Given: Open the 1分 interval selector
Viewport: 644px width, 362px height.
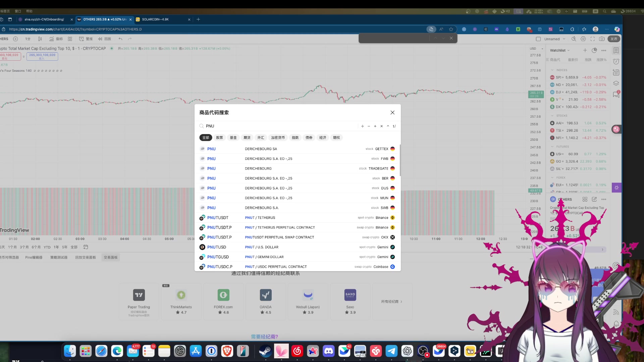Looking at the screenshot, I should point(28,39).
